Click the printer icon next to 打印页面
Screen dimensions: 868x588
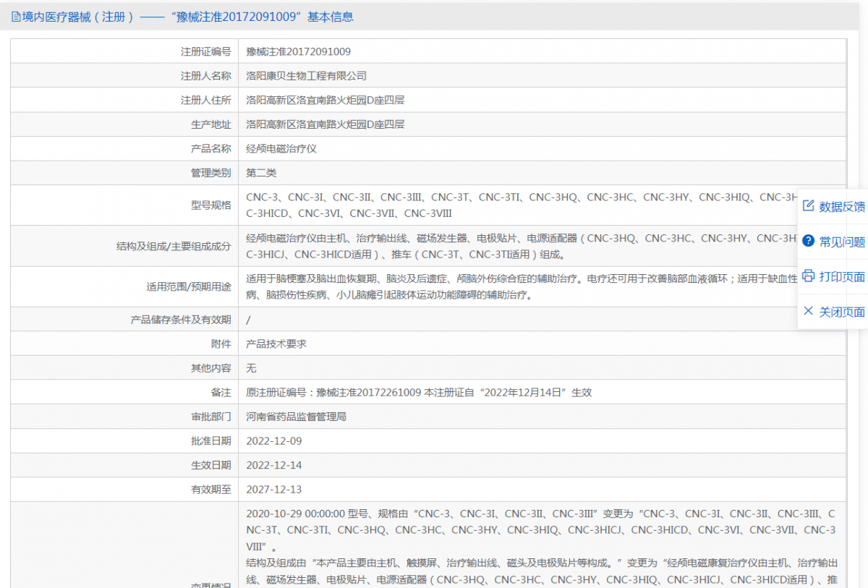point(808,276)
